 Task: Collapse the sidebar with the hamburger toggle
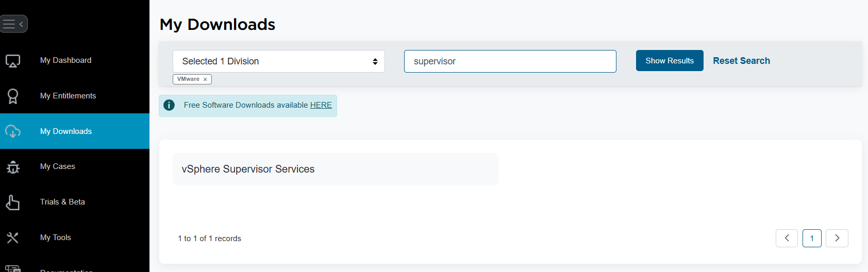coord(13,24)
